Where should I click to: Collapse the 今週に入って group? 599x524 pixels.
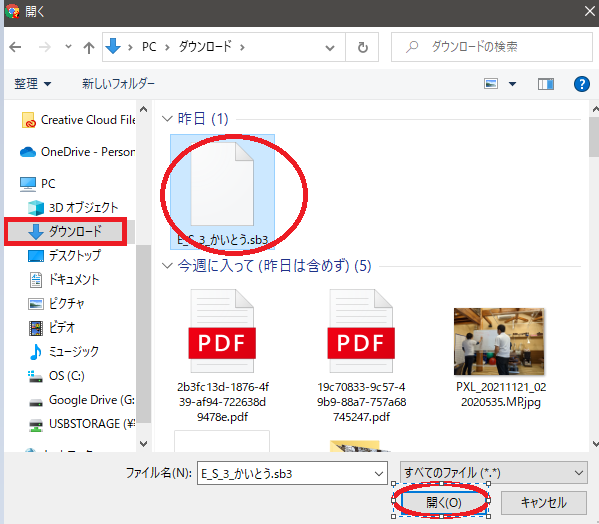[167, 265]
